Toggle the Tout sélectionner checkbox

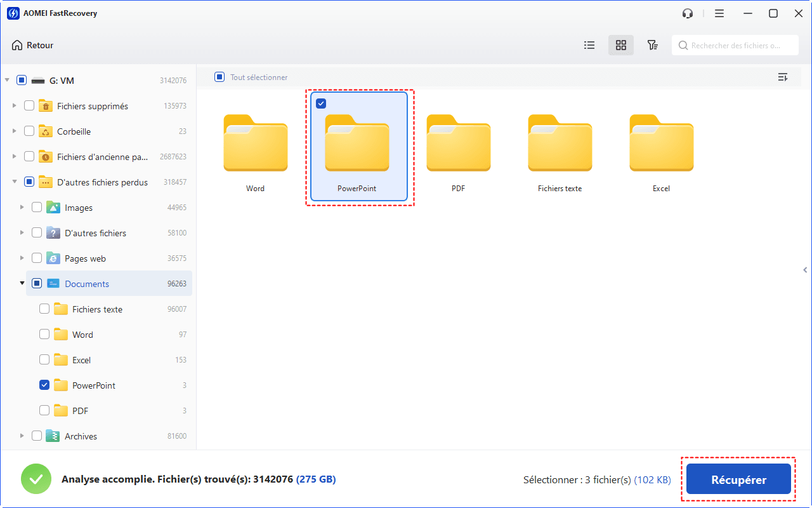pyautogui.click(x=219, y=77)
